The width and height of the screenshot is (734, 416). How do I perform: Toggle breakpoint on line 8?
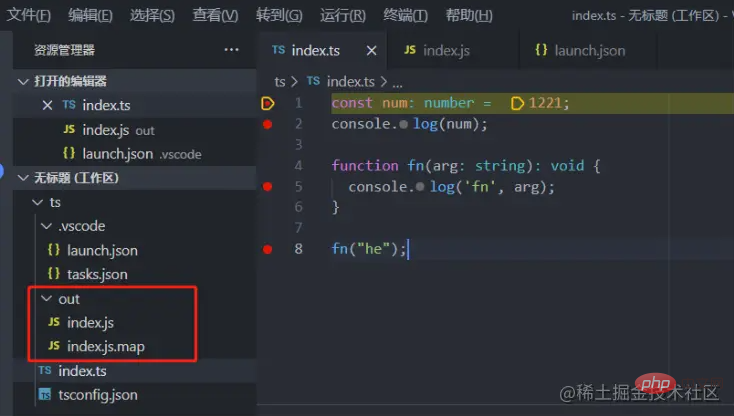point(267,249)
